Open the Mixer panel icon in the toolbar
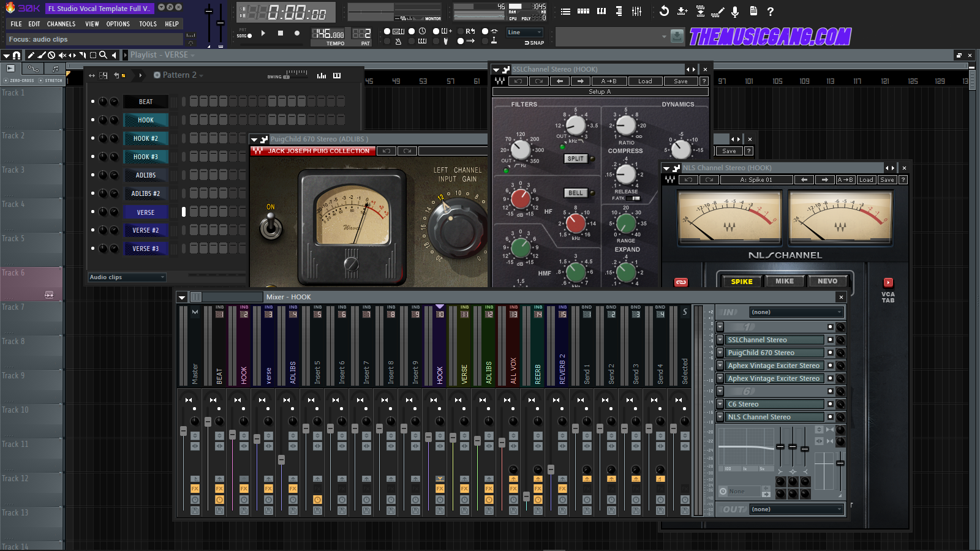The width and height of the screenshot is (980, 551). tap(637, 11)
